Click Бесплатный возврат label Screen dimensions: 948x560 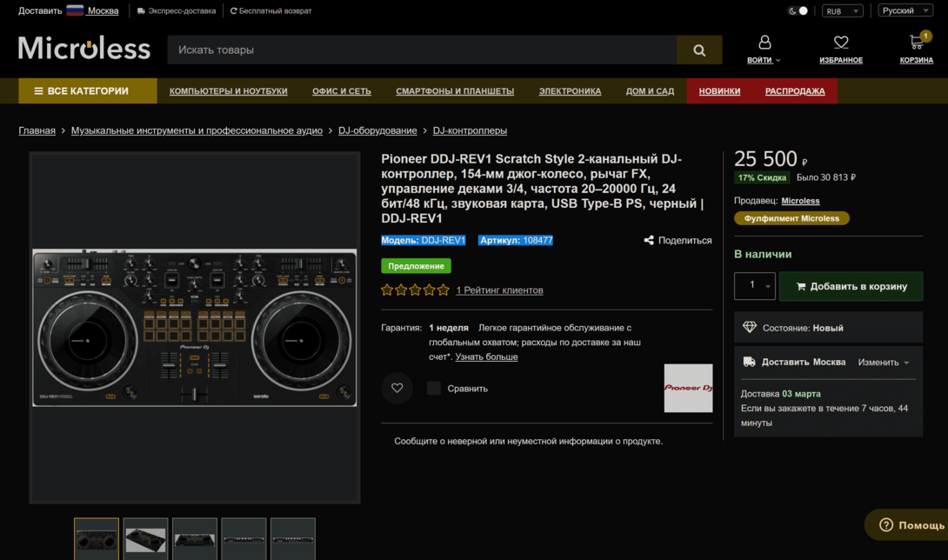275,11
